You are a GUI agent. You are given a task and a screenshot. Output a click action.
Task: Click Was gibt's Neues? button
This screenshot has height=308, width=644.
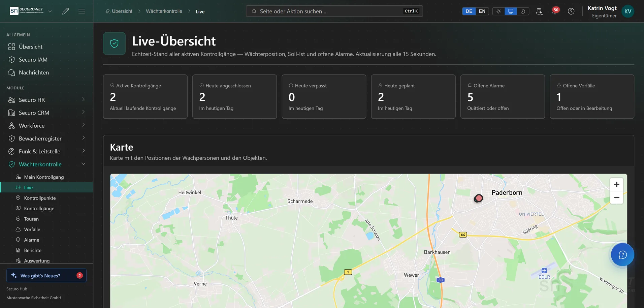46,275
